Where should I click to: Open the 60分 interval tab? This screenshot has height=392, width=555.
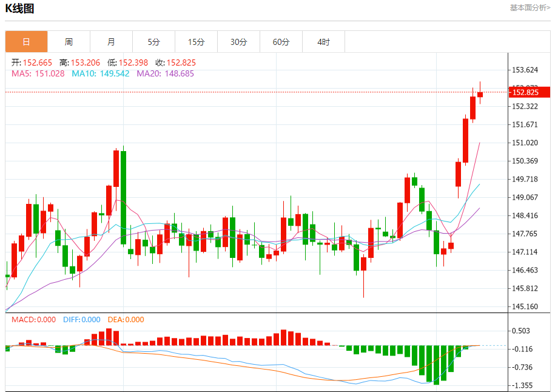click(x=281, y=42)
